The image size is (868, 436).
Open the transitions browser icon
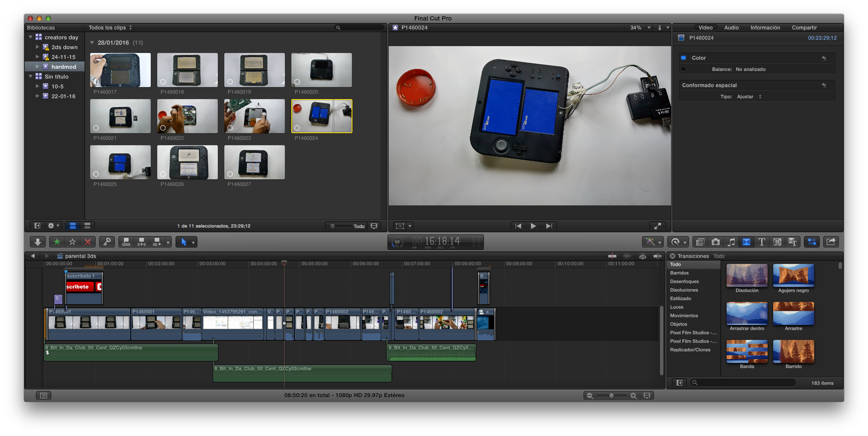point(746,242)
